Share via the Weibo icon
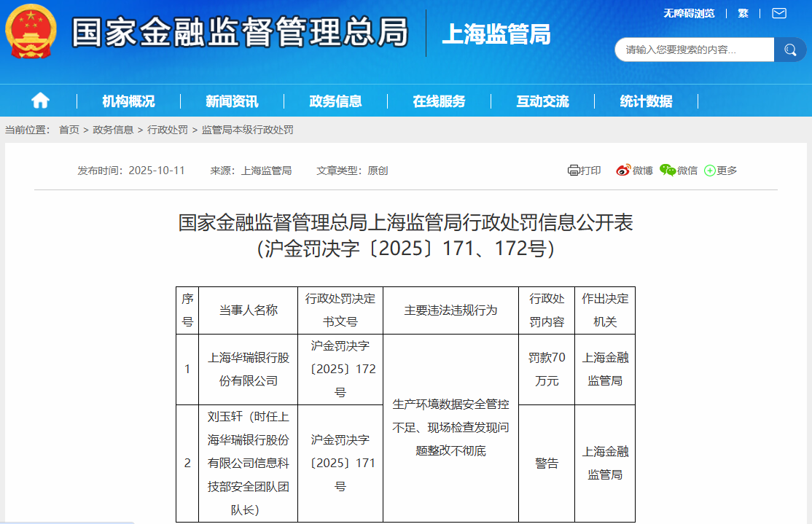812x524 pixels. [622, 171]
